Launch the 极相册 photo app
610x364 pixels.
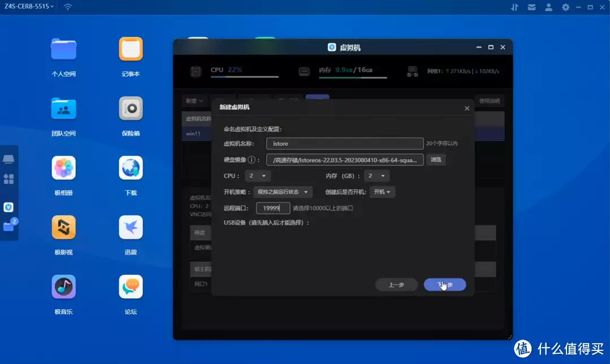point(63,168)
